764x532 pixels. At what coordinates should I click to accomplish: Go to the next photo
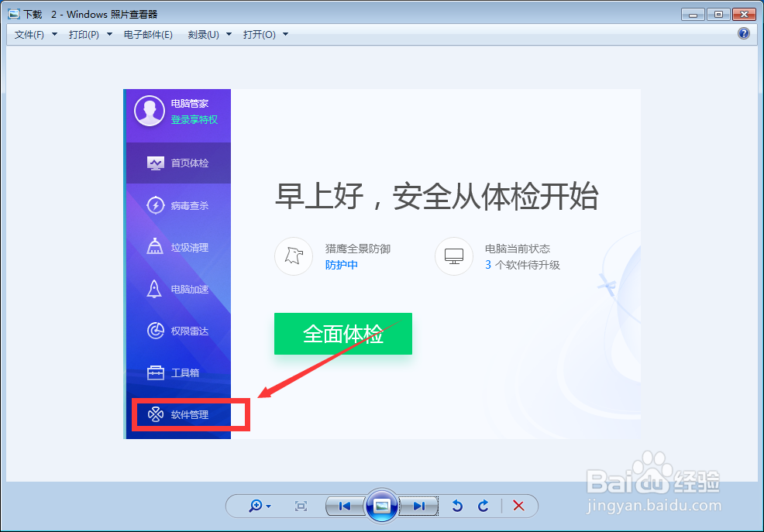[x=418, y=506]
